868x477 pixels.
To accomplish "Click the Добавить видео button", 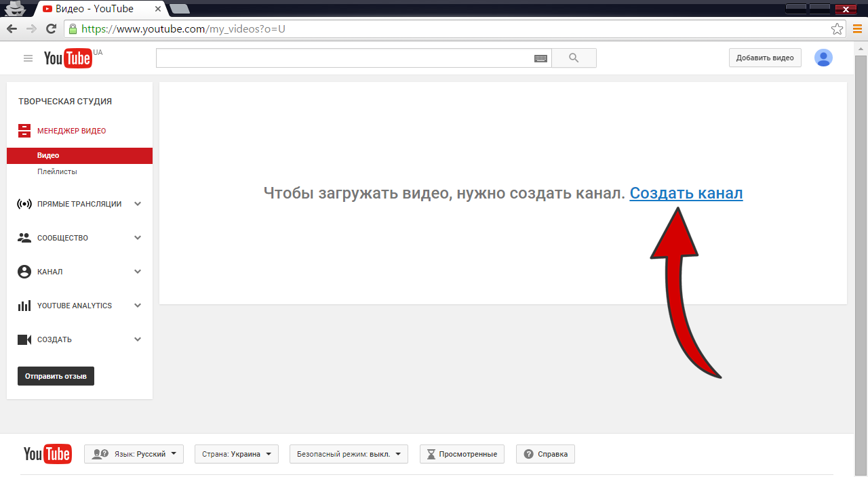I will tap(765, 58).
